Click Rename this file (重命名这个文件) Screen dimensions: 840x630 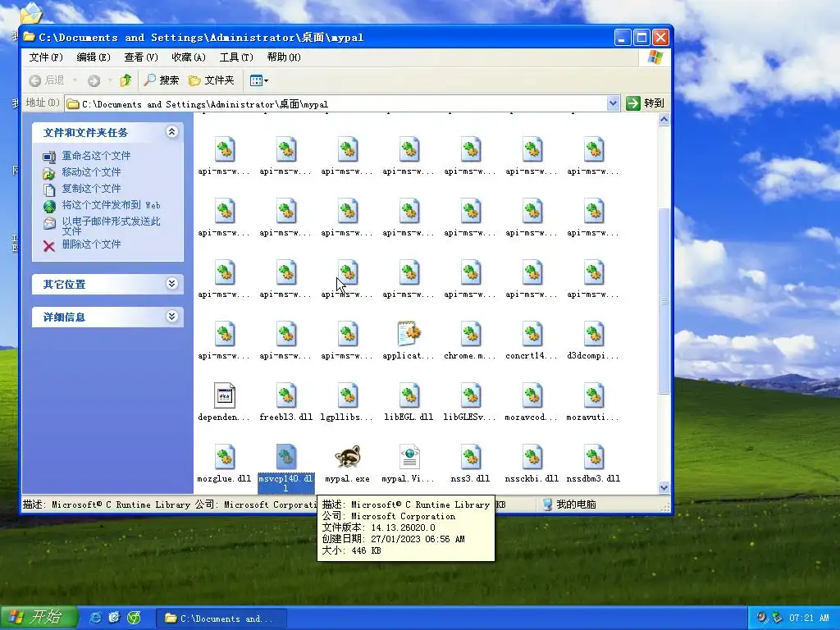pos(96,156)
